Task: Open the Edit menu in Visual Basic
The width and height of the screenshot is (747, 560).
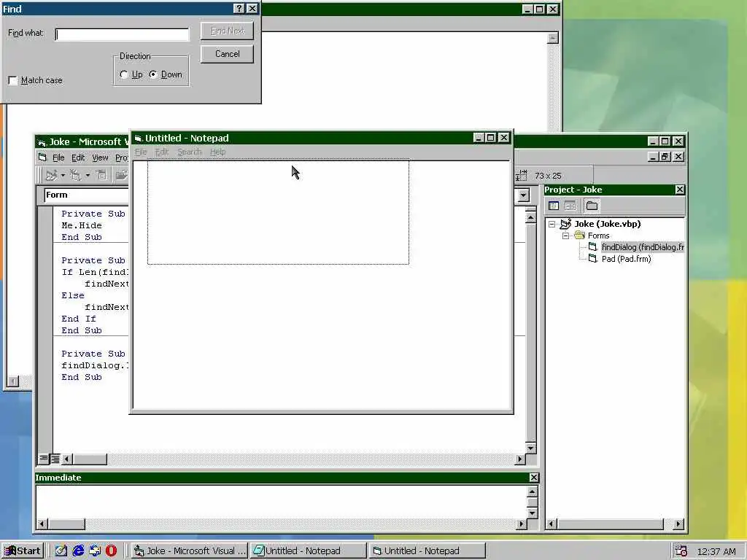Action: click(78, 157)
